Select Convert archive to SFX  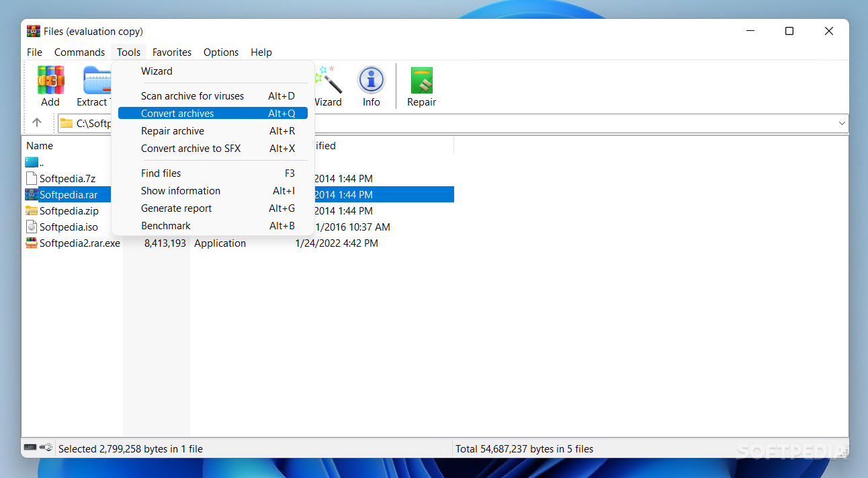click(213, 148)
